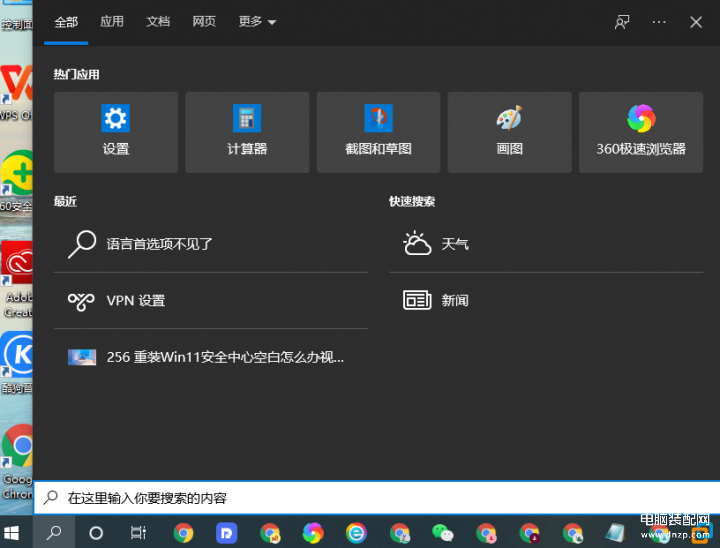Open recent file 256 重装Win11安全中心空白怎么办
This screenshot has height=548, width=720.
click(211, 357)
